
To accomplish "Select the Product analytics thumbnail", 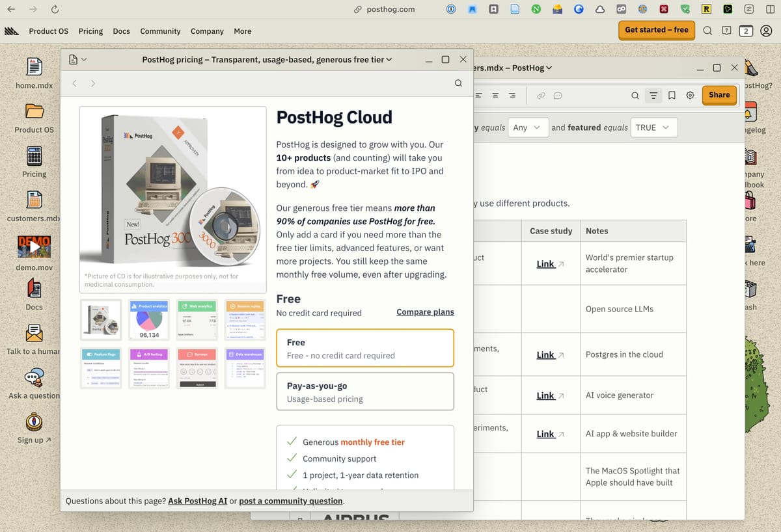I will tap(149, 320).
